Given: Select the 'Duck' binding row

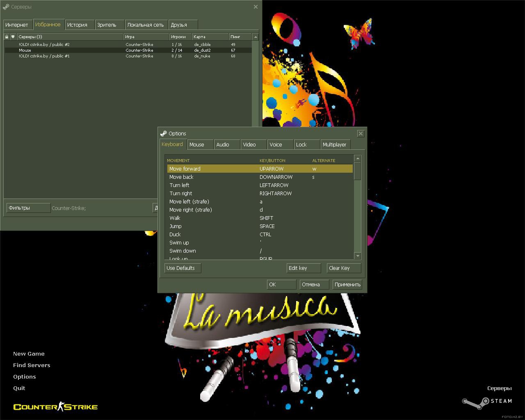Looking at the screenshot, I should coord(260,234).
